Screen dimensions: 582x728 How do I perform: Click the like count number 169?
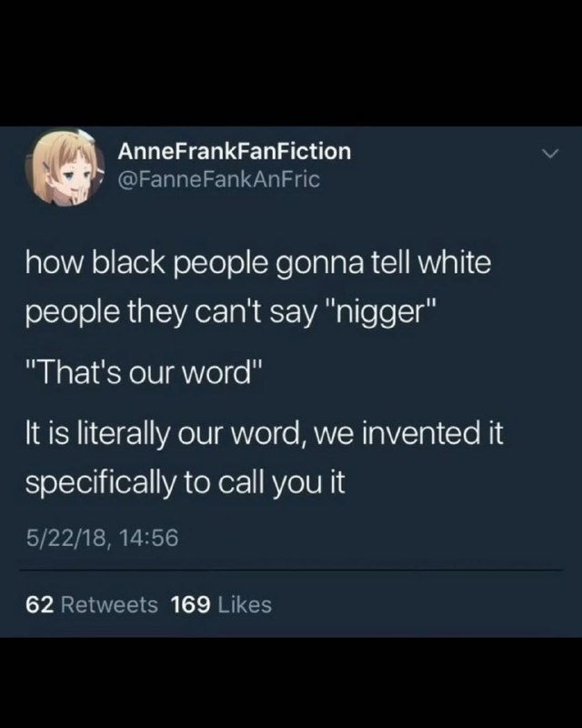[x=190, y=604]
